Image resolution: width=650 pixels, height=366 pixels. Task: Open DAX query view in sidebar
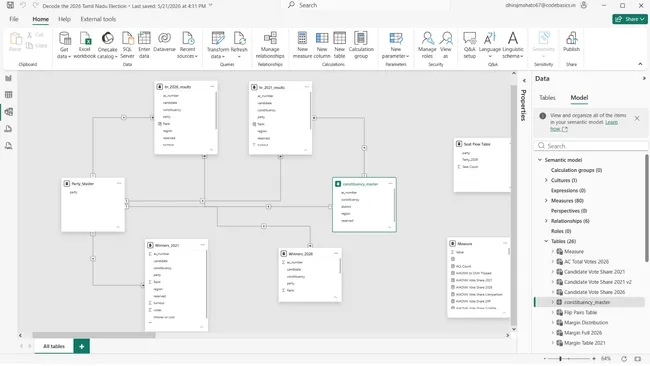[x=8, y=129]
